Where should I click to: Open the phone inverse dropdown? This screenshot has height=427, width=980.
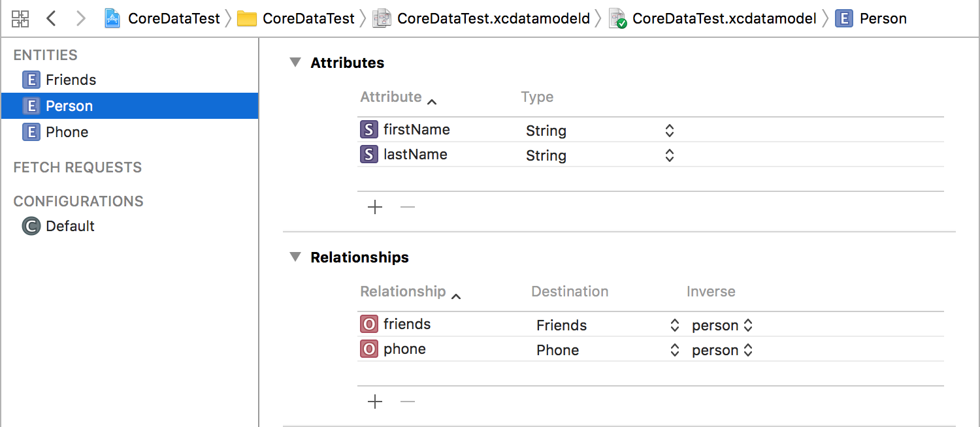pos(748,350)
